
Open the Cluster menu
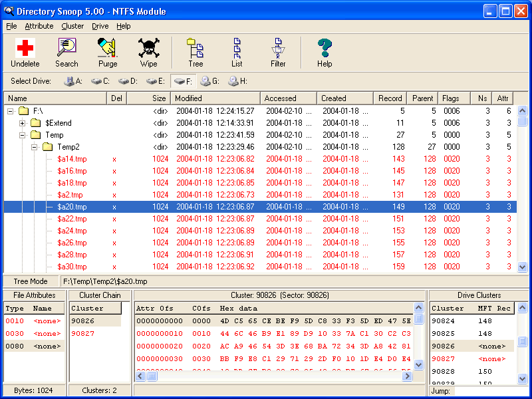pos(72,26)
